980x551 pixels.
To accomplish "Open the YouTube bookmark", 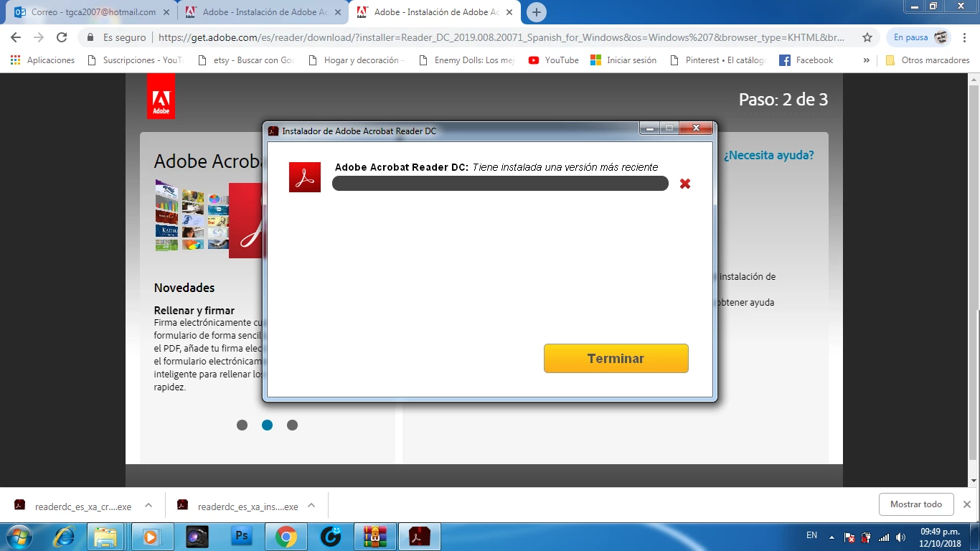I will coord(554,60).
